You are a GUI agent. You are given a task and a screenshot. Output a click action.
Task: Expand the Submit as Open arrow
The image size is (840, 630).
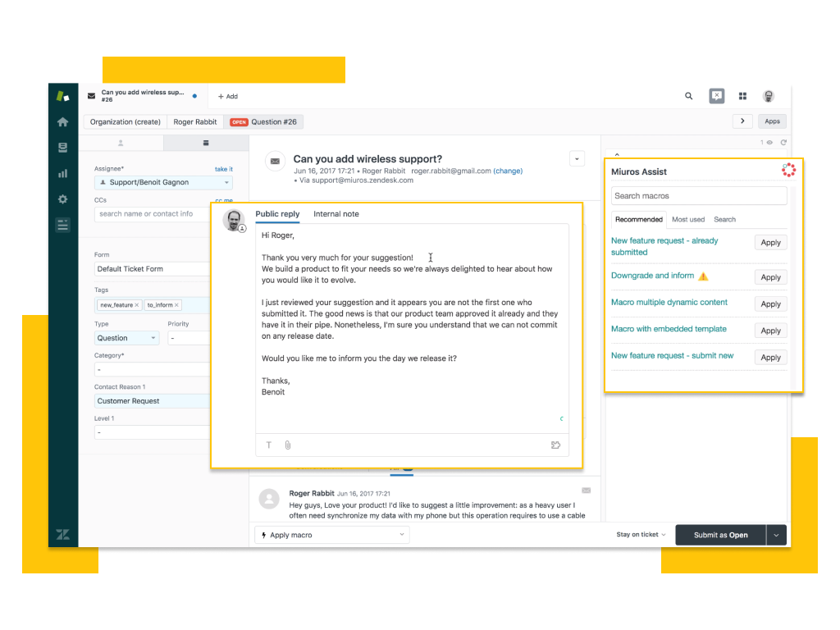point(776,535)
